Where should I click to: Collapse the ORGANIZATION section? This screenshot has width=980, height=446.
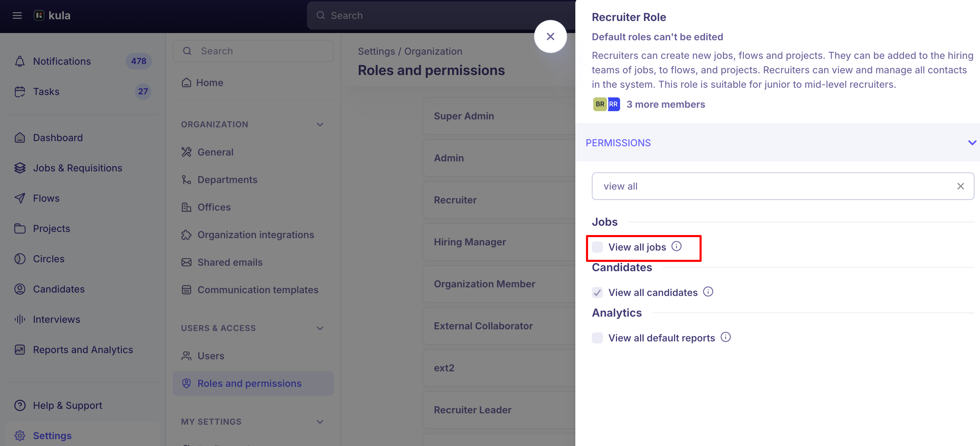[320, 125]
